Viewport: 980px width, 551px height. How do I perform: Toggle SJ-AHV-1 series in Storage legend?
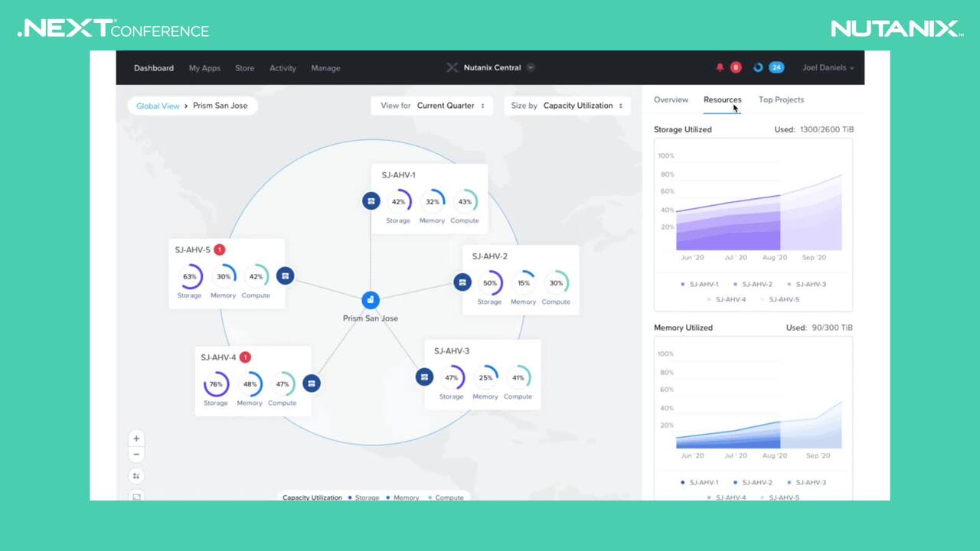pyautogui.click(x=700, y=285)
